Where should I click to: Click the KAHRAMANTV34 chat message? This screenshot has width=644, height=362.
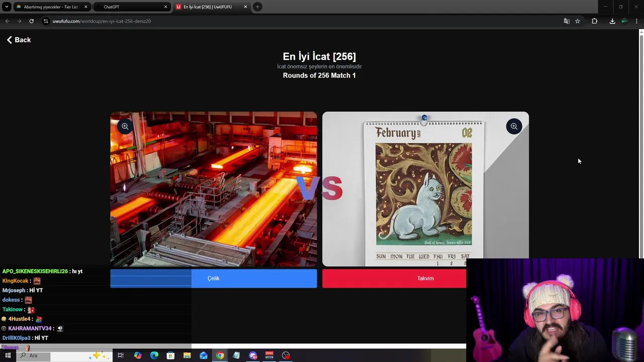pos(32,329)
